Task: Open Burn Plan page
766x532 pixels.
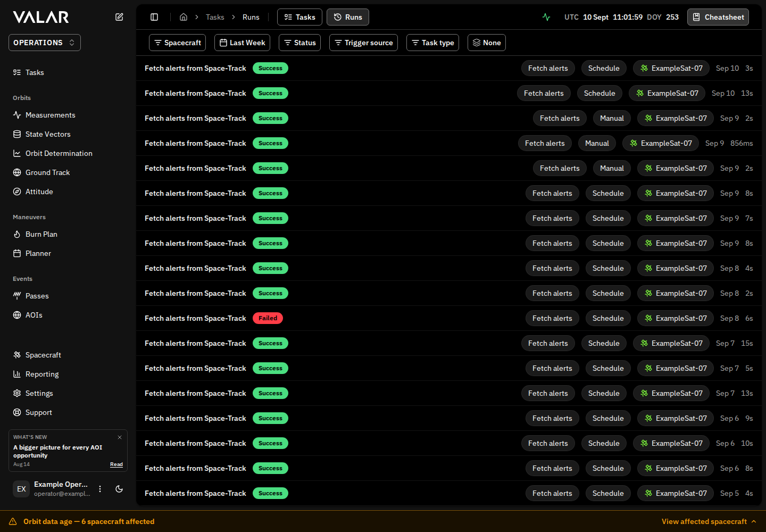Action: tap(68, 234)
